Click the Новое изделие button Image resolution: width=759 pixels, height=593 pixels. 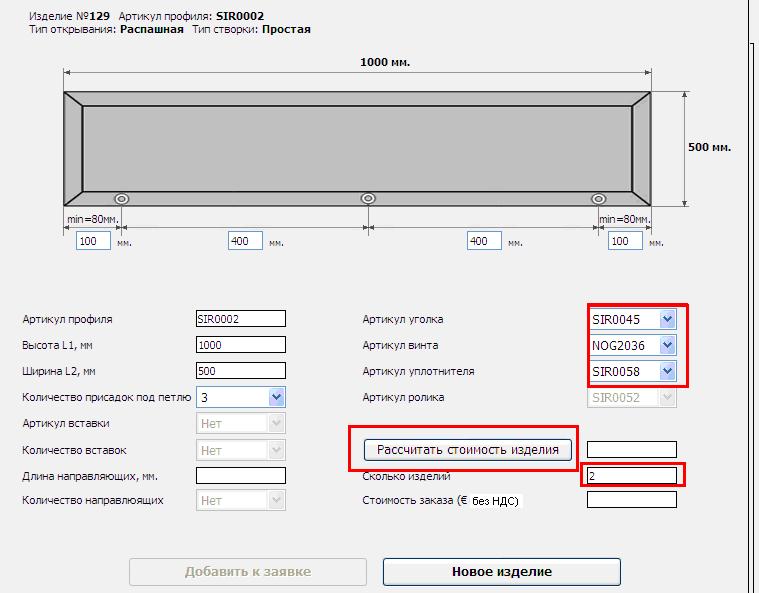[501, 572]
